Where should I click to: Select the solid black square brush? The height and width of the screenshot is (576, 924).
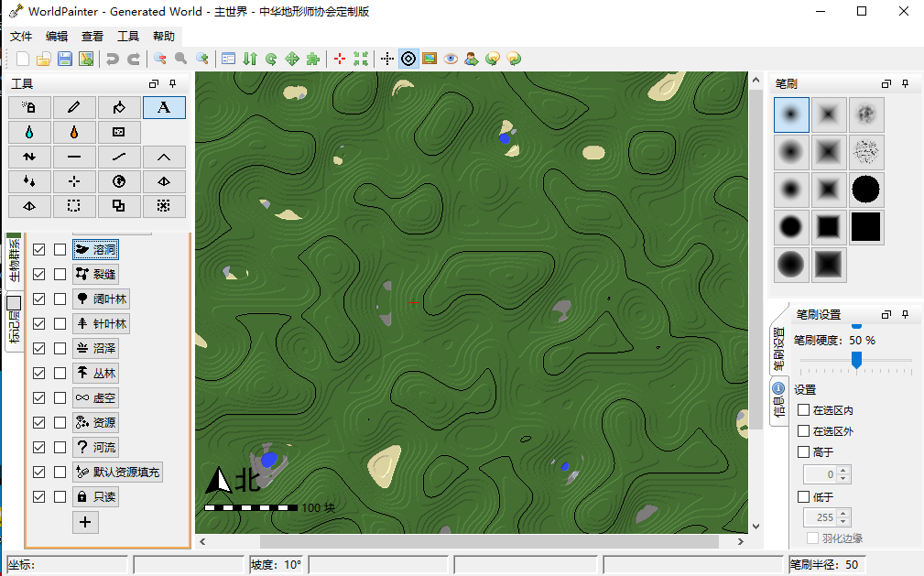[x=865, y=227]
